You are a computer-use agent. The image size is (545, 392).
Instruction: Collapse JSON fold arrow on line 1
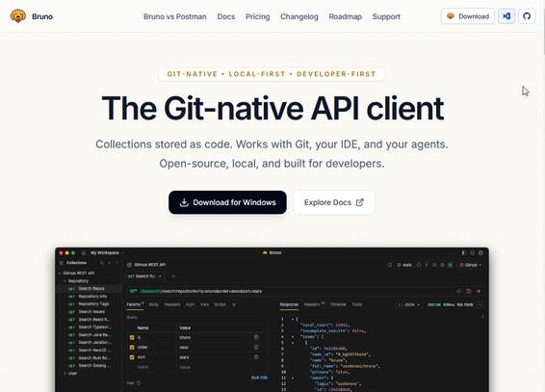click(293, 319)
